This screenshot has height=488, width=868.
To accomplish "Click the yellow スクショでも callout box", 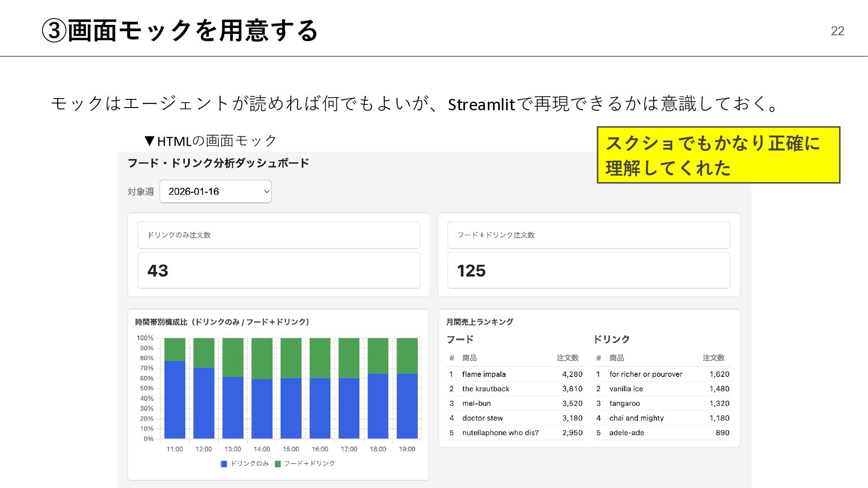I will (718, 155).
